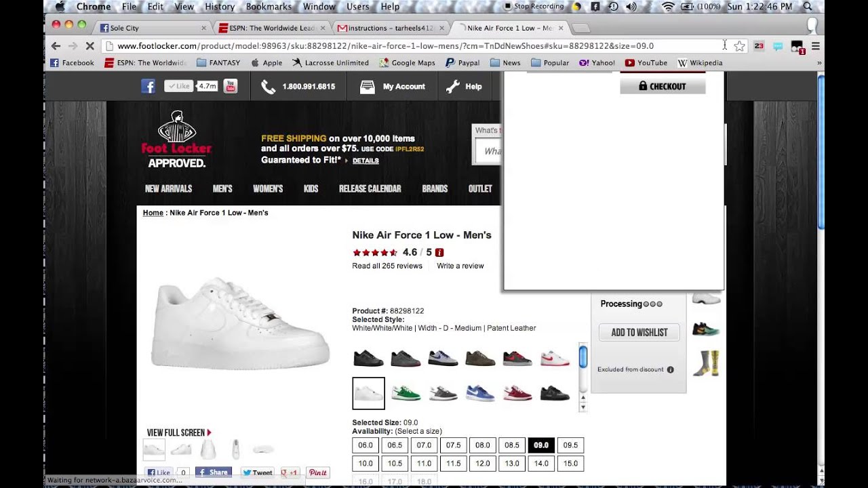Viewport: 868px width, 488px height.
Task: Click the Home breadcrumb link
Action: pyautogui.click(x=153, y=213)
